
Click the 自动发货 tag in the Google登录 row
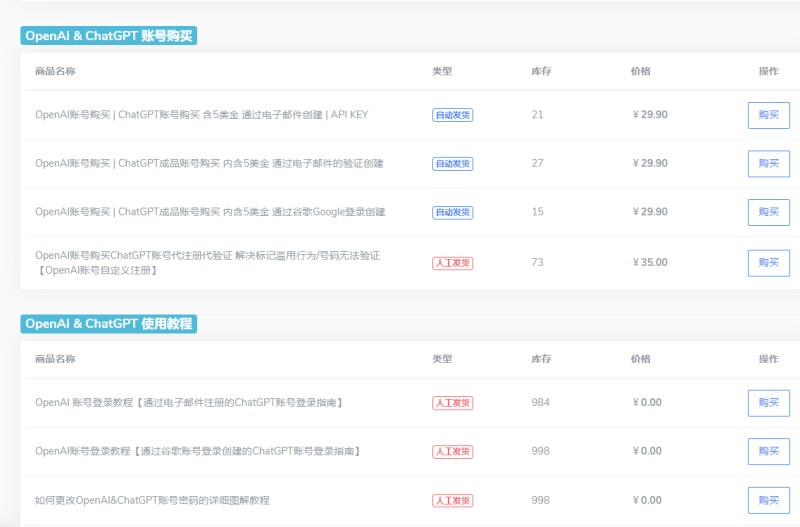click(453, 212)
